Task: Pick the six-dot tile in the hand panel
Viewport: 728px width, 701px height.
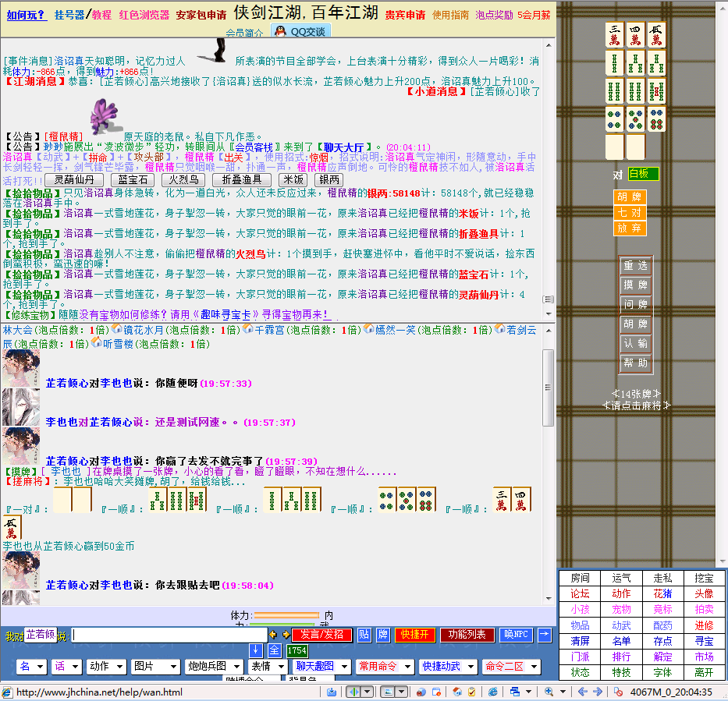Action: 656,119
